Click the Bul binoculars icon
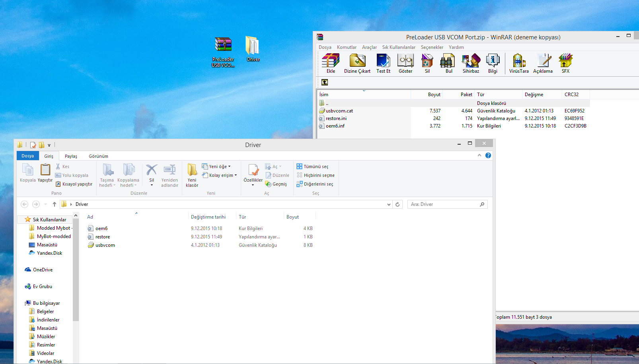 click(x=448, y=64)
